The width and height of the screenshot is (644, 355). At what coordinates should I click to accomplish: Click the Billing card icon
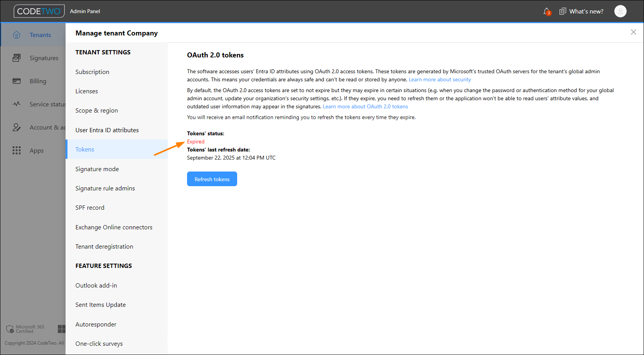(17, 81)
